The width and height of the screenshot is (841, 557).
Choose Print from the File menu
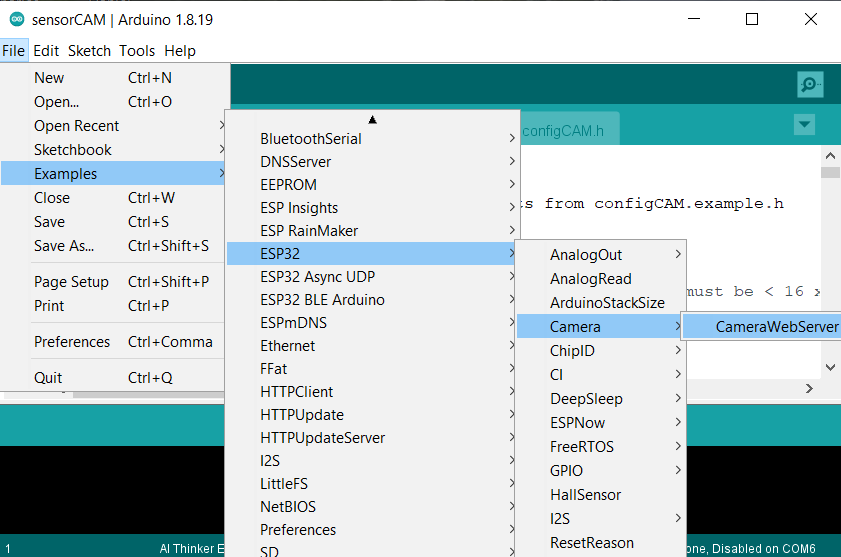pos(113,306)
